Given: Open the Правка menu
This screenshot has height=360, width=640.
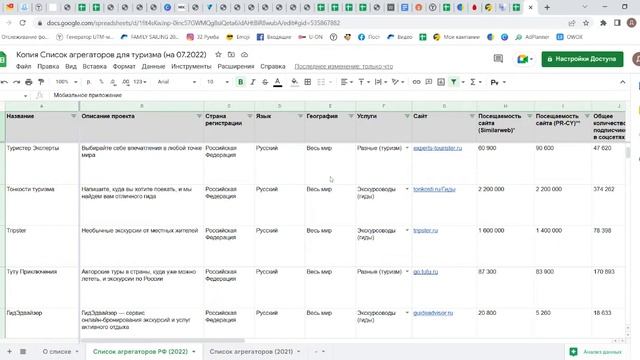Looking at the screenshot, I should (x=48, y=66).
